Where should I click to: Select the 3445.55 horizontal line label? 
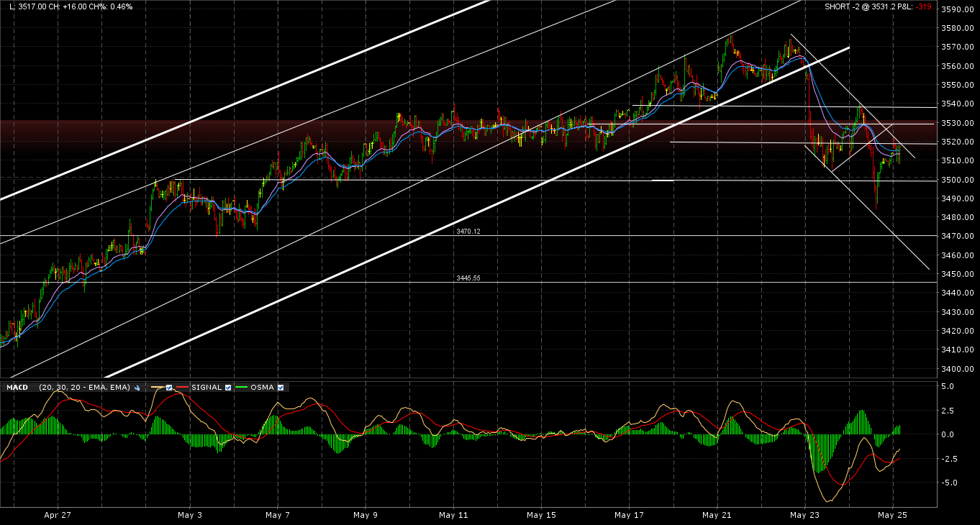468,278
